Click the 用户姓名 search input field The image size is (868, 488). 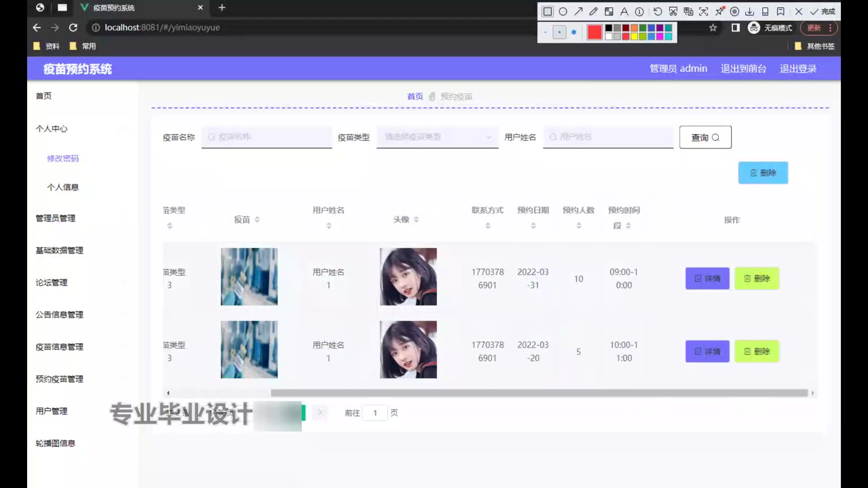(608, 137)
